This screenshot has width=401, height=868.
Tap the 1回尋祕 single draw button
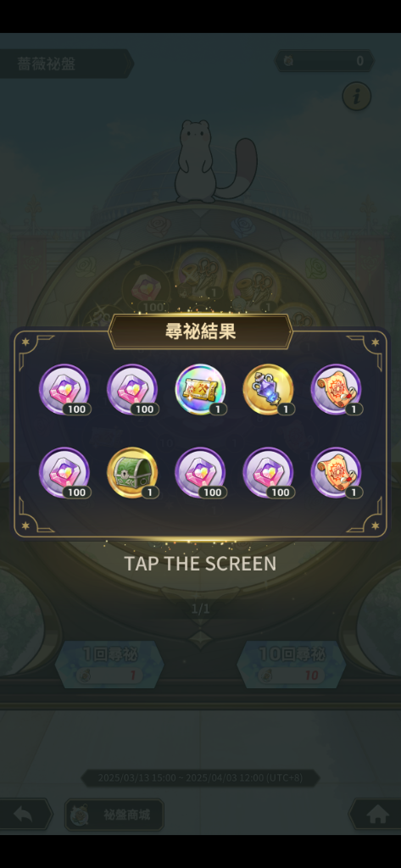pos(109,665)
